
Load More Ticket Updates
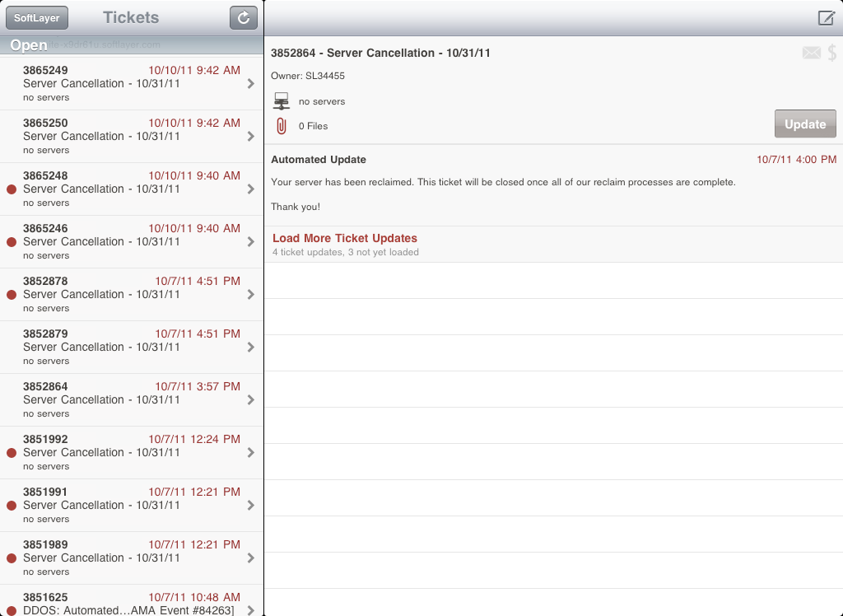tap(344, 238)
